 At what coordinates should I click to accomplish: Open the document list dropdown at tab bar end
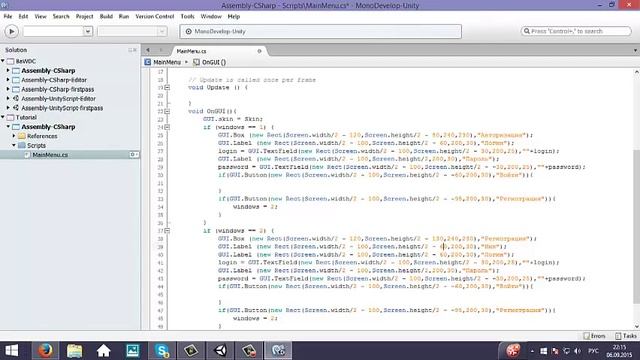[x=635, y=51]
